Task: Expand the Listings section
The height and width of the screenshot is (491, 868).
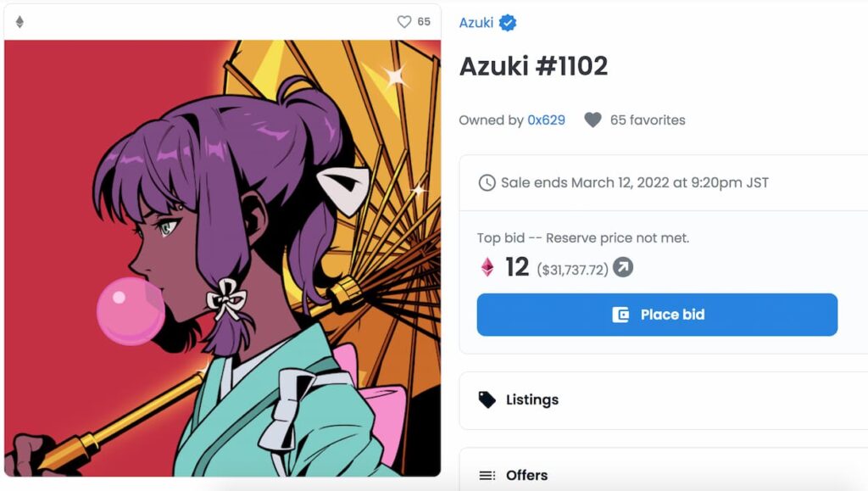Action: (x=663, y=400)
